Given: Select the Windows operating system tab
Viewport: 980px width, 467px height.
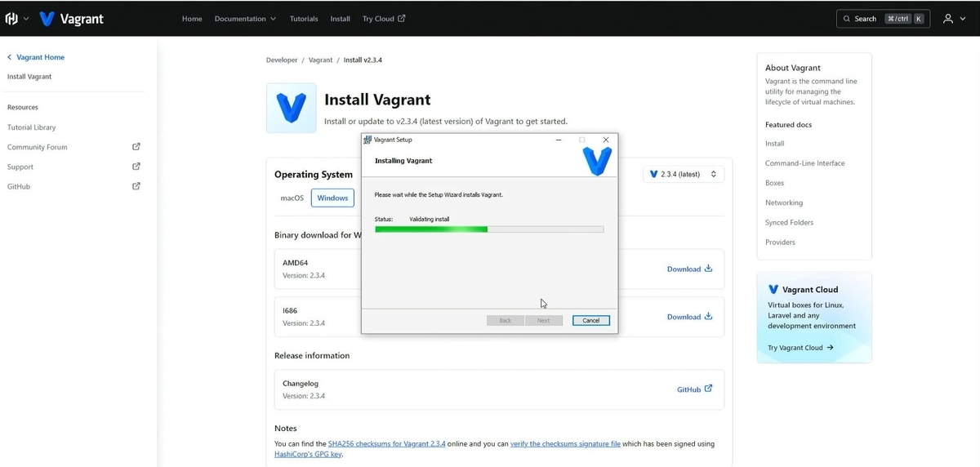Looking at the screenshot, I should [332, 198].
